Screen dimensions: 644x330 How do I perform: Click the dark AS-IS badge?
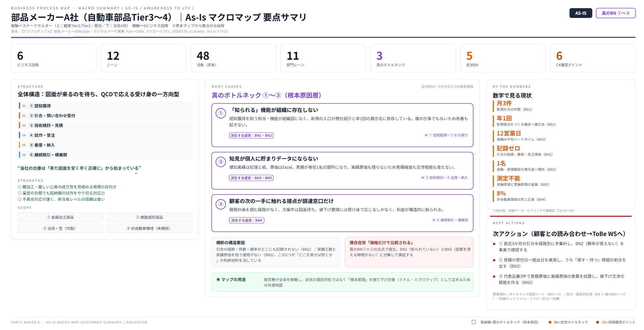pos(581,13)
